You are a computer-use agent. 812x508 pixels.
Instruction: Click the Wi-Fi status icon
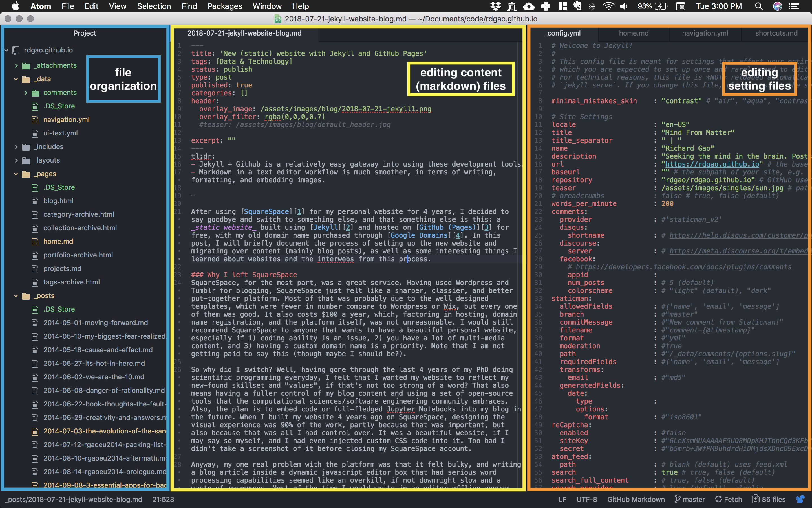pyautogui.click(x=608, y=6)
